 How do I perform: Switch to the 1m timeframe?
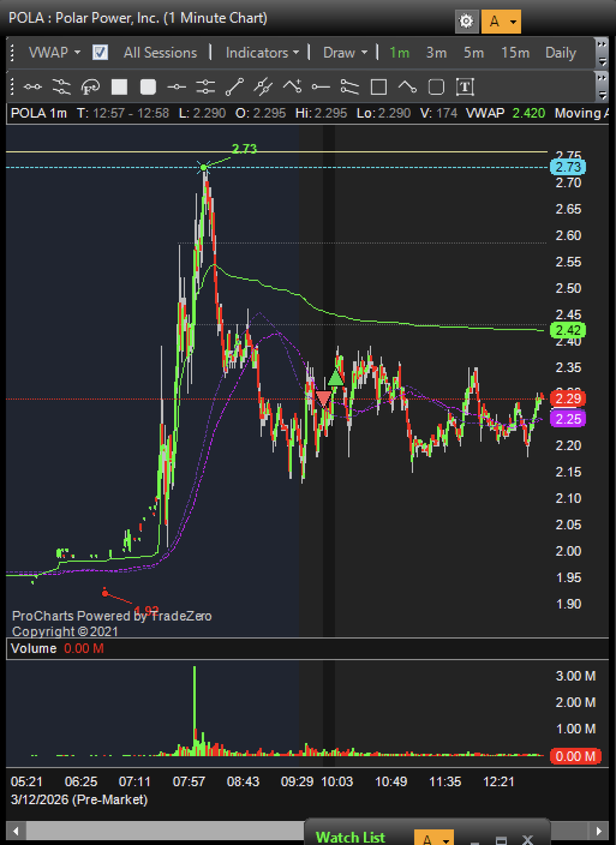click(x=400, y=52)
